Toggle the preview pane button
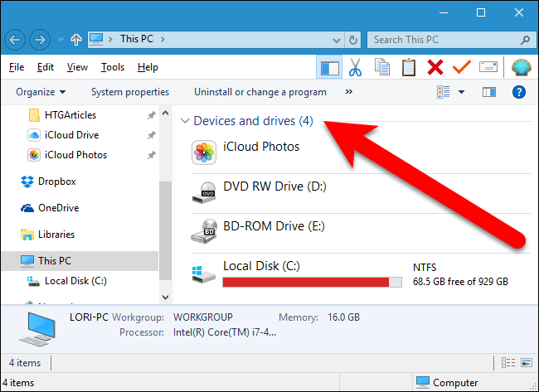The height and width of the screenshot is (392, 539). [488, 92]
